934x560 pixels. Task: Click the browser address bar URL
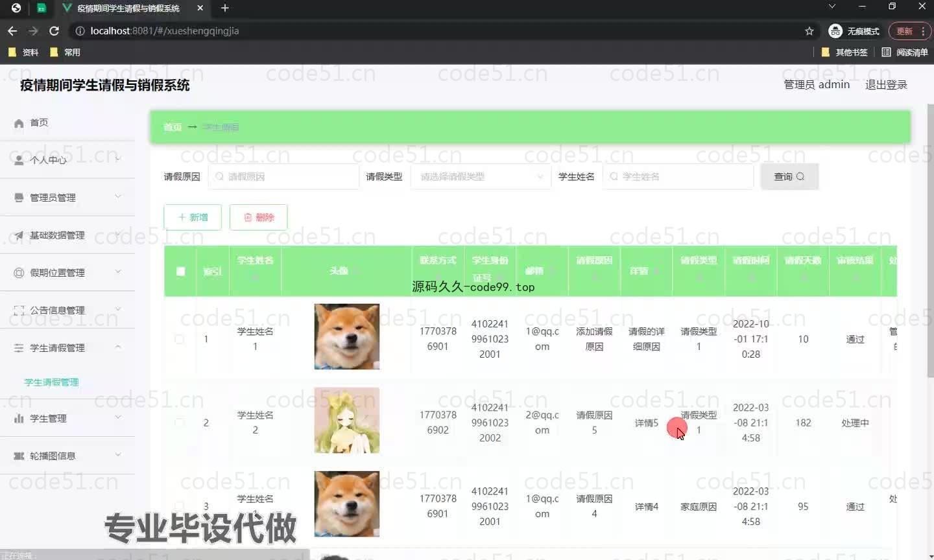165,30
